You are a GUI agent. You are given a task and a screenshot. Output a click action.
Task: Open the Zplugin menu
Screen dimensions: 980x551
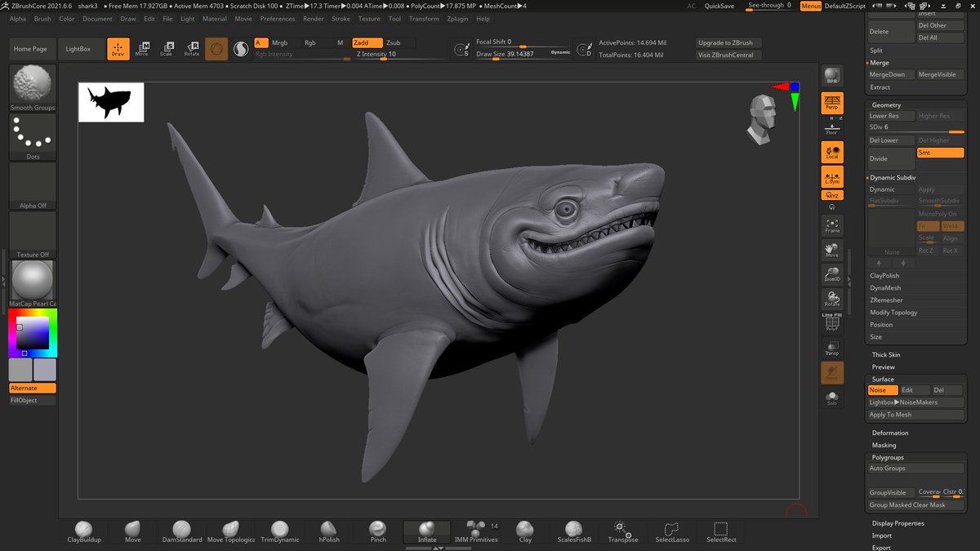click(x=457, y=19)
